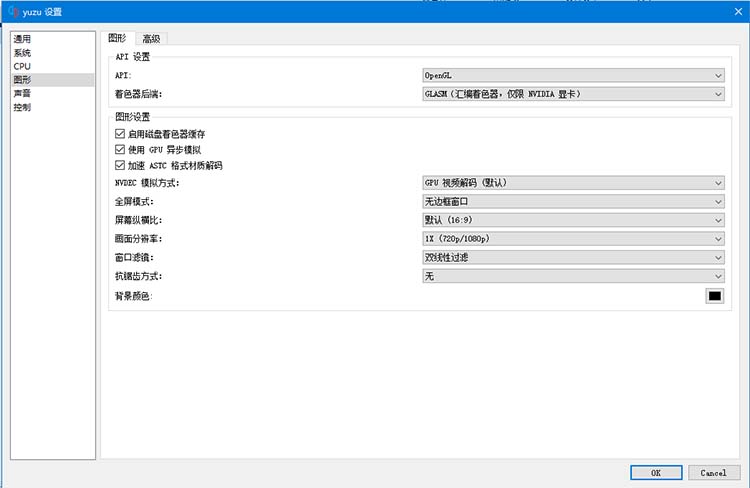The image size is (750, 488).
Task: Open NVDEC 模拟方式 dropdown
Action: coord(573,183)
